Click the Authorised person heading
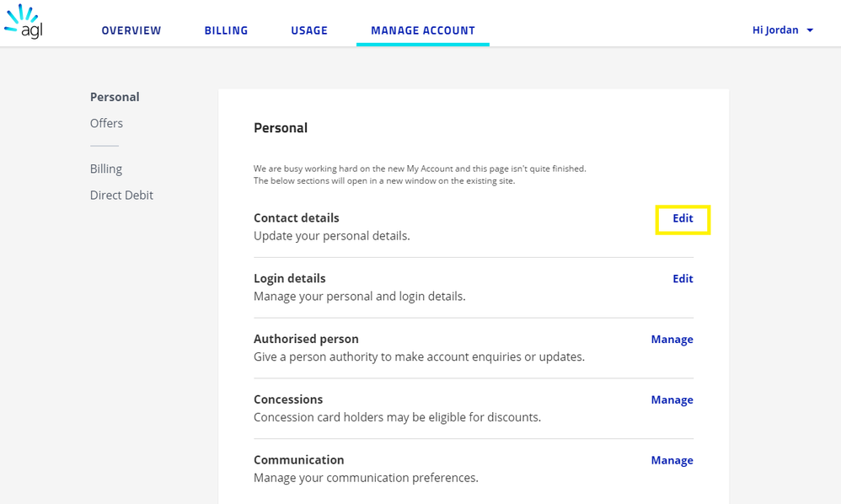This screenshot has width=841, height=504. click(306, 340)
